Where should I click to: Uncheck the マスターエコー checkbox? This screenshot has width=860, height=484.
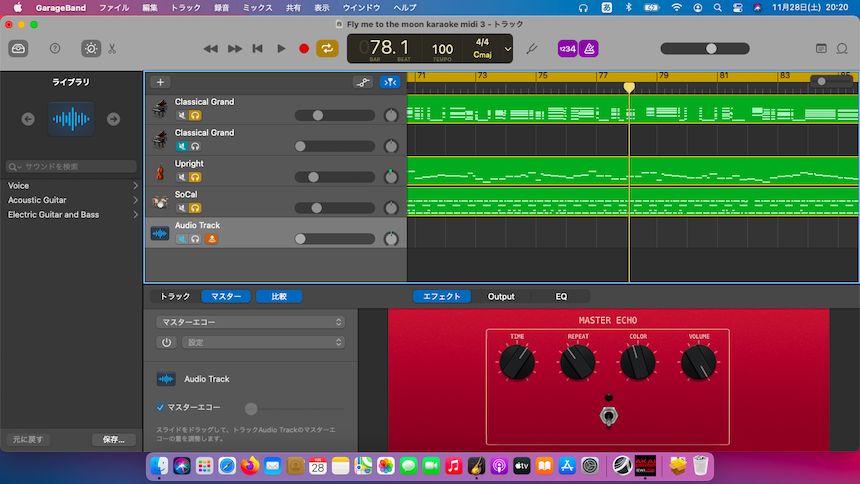click(160, 407)
